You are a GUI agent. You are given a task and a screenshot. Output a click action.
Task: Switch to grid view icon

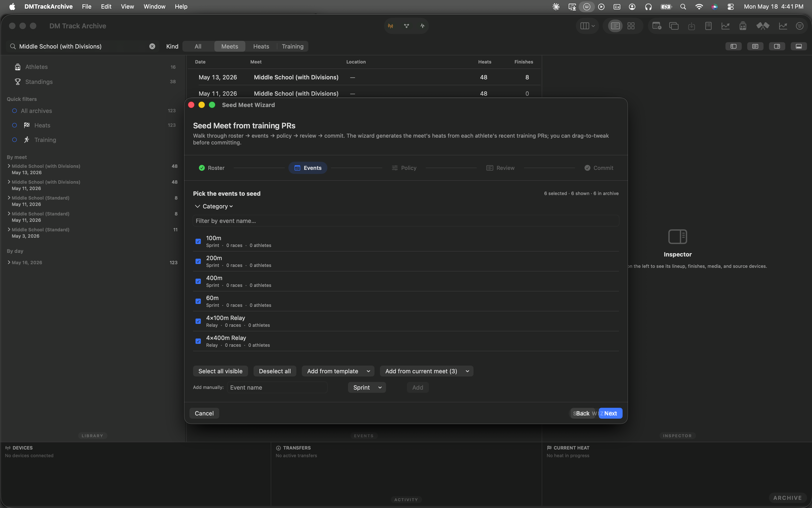click(631, 26)
